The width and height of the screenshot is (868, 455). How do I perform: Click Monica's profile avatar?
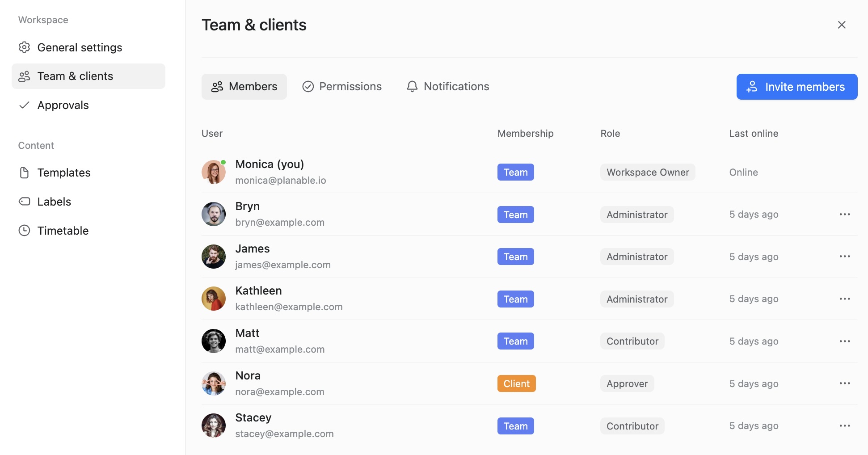tap(214, 172)
